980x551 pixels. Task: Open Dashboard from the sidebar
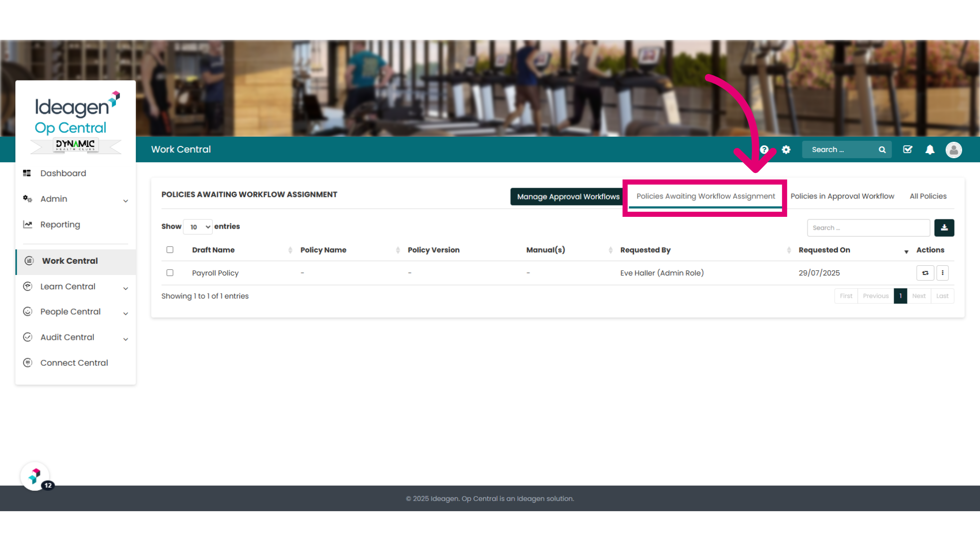pyautogui.click(x=63, y=173)
